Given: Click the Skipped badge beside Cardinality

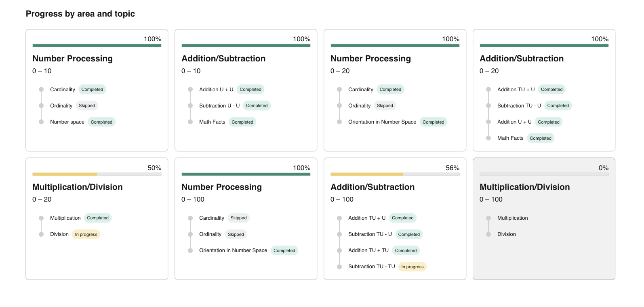Looking at the screenshot, I should click(238, 218).
